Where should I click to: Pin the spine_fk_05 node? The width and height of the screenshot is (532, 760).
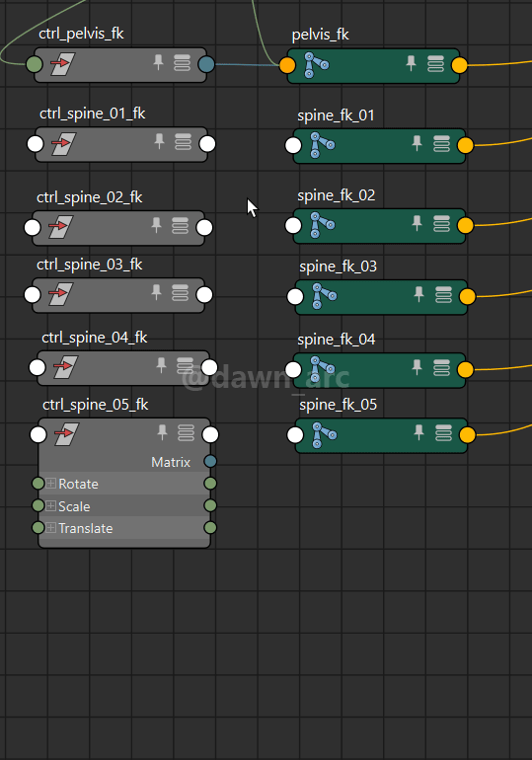click(418, 433)
